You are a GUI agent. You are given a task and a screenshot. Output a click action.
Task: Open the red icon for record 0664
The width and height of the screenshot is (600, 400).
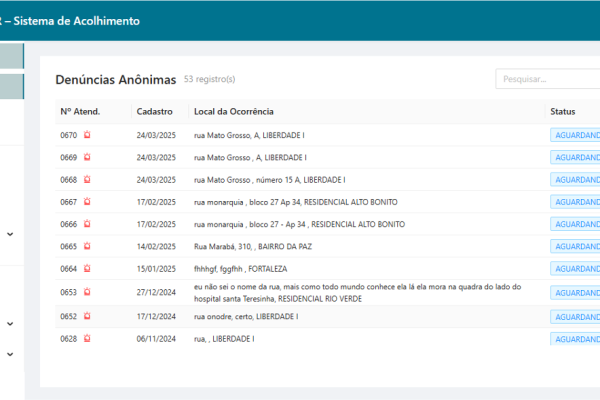[87, 268]
